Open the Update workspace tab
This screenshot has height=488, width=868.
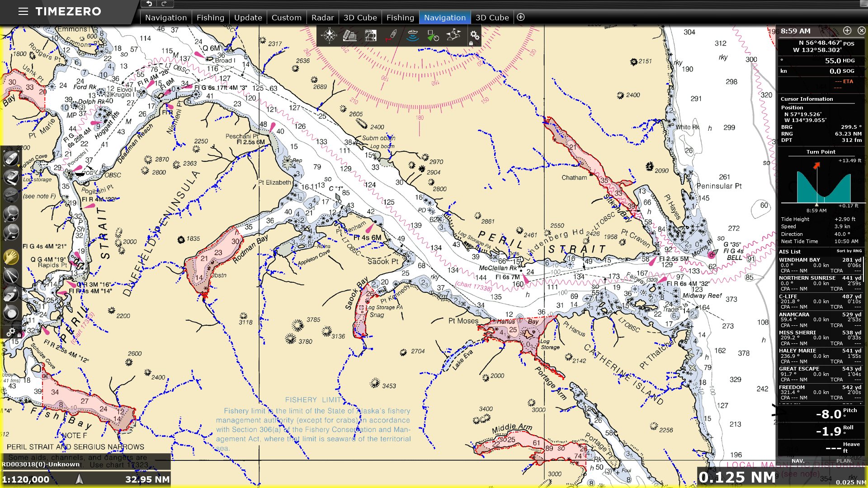coord(248,18)
